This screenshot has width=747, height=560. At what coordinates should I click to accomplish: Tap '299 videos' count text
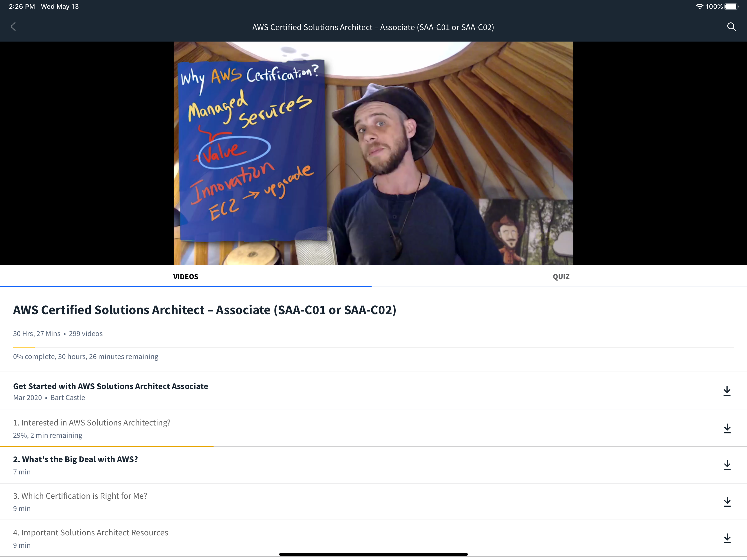pos(86,333)
